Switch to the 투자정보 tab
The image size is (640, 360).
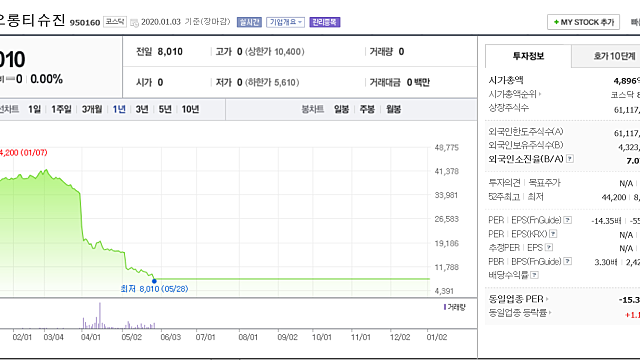[528, 56]
